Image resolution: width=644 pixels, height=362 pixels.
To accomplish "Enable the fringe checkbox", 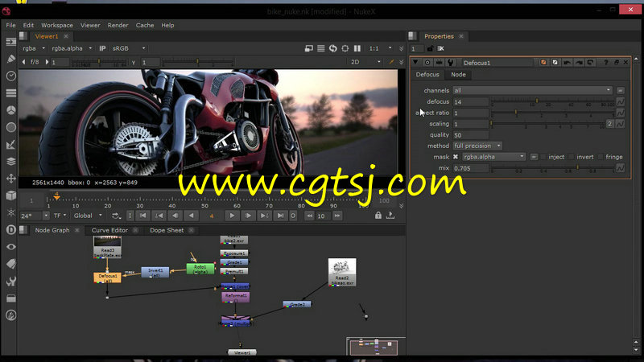I will [x=601, y=157].
